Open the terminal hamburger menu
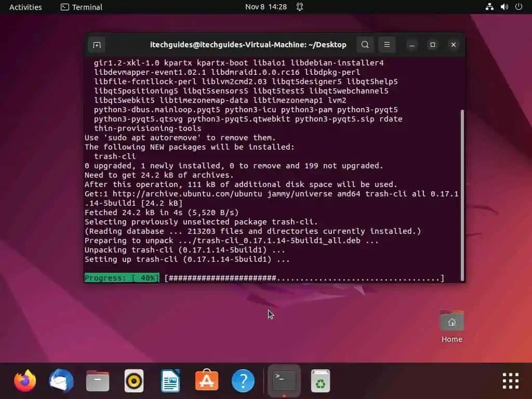Screen dimensions: 532x399 (387, 45)
